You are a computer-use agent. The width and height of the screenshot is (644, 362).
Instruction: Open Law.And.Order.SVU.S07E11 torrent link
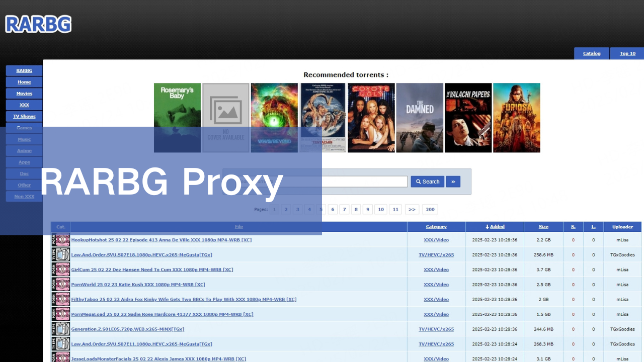142,344
